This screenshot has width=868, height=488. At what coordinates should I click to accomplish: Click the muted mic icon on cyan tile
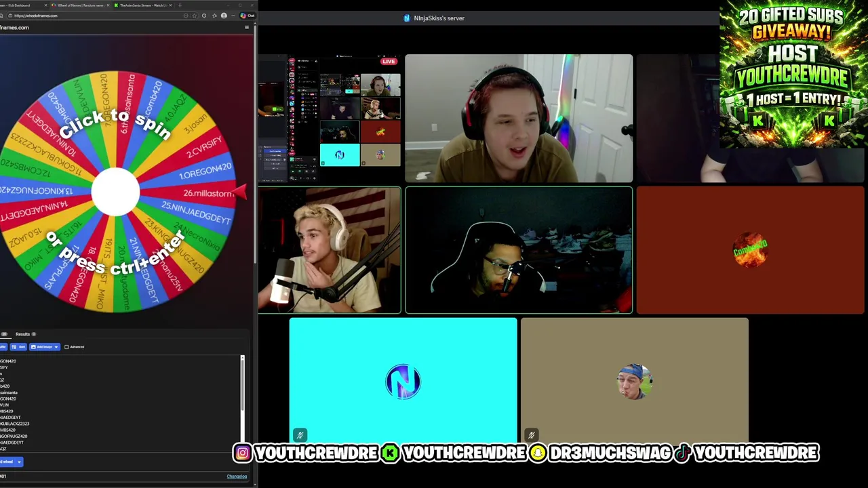(x=300, y=434)
